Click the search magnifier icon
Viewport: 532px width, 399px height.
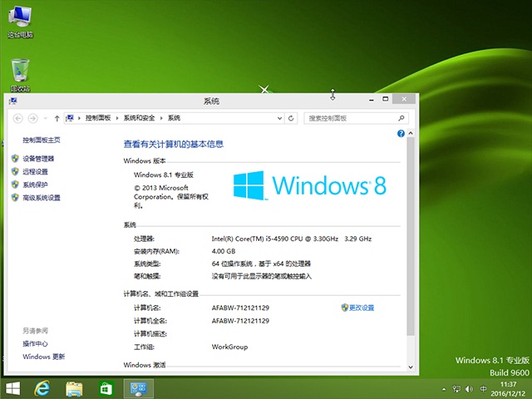401,118
